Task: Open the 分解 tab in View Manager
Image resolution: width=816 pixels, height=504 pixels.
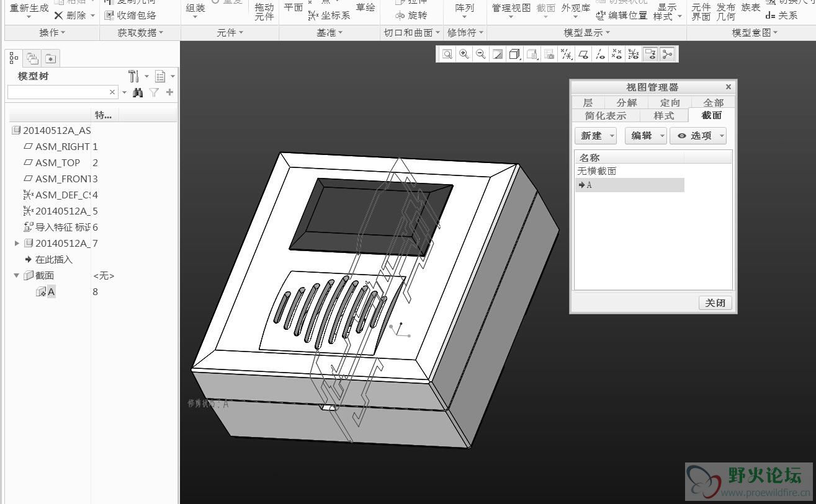Action: (626, 102)
